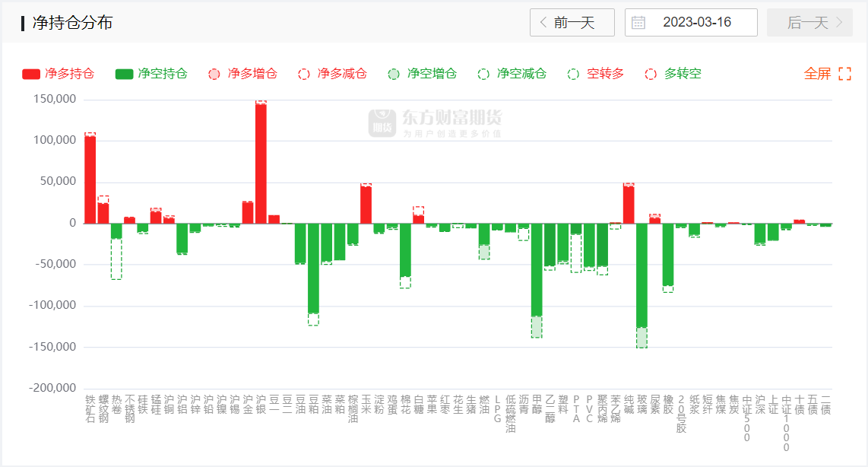
Task: Click the 净空增仓 green circle legend icon
Action: [393, 74]
